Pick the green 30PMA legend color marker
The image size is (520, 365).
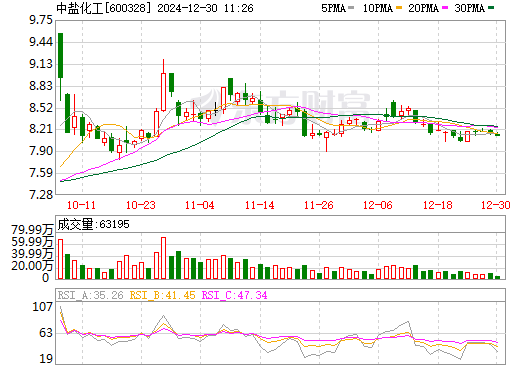(x=491, y=8)
